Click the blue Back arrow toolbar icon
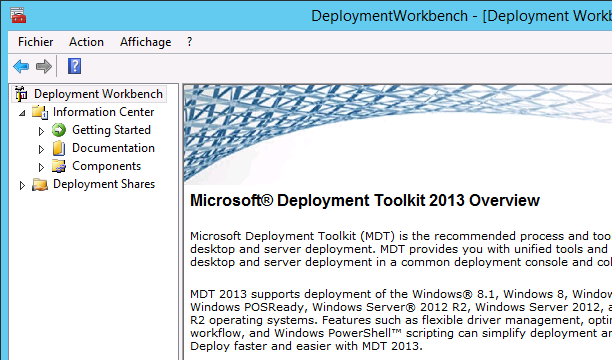The width and height of the screenshot is (612, 360). coord(21,66)
